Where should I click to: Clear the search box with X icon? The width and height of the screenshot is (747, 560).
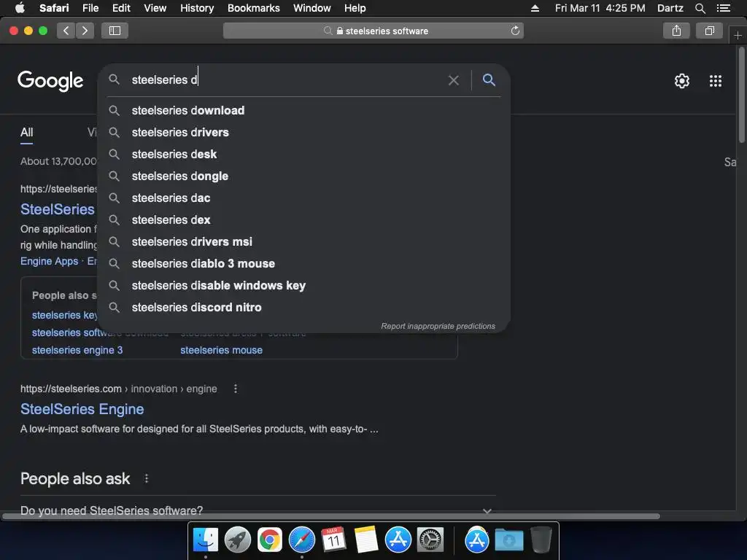[454, 80]
